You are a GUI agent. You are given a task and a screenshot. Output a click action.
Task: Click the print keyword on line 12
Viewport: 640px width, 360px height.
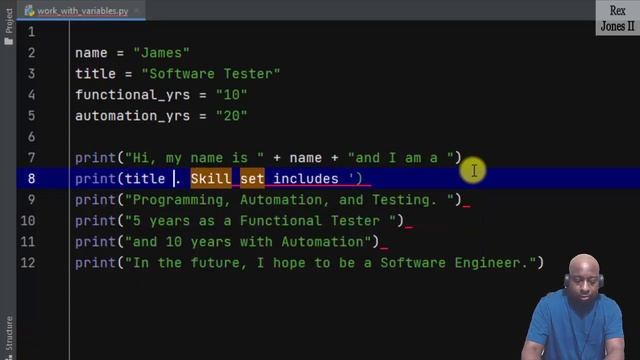tap(96, 263)
